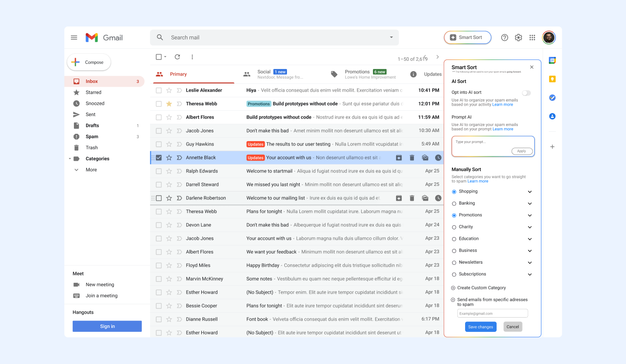
Task: Select the Education category radio button
Action: (454, 239)
